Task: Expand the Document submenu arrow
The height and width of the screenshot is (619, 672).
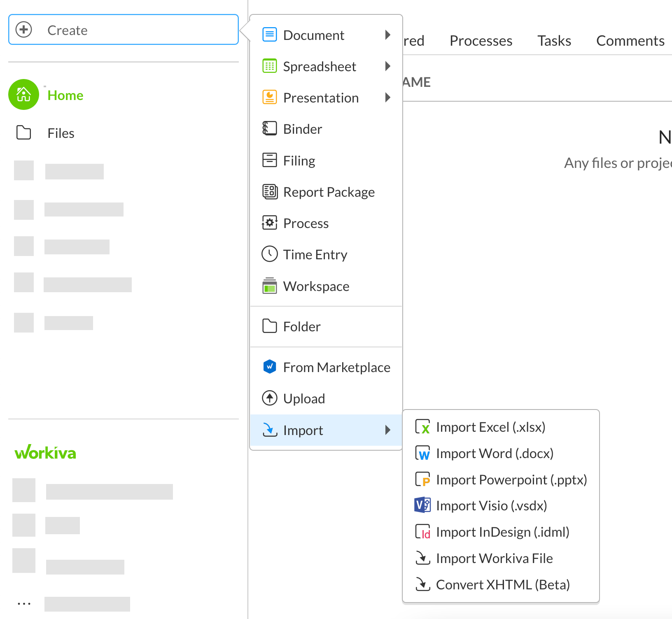Action: pyautogui.click(x=387, y=35)
